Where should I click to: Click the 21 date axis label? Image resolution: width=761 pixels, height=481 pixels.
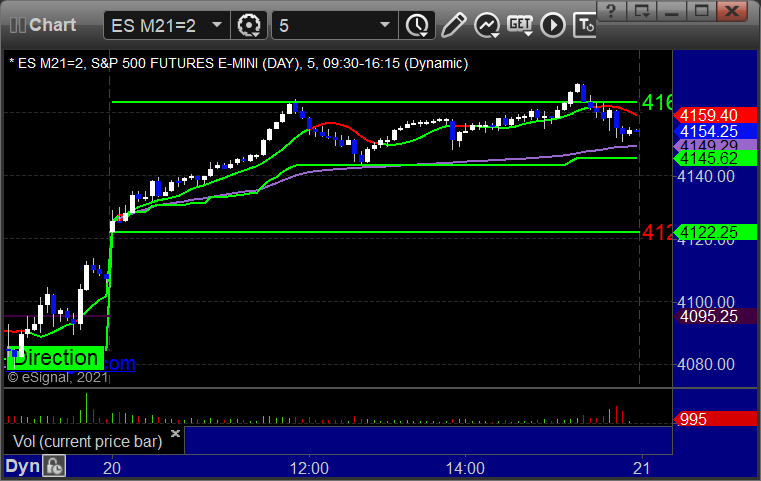642,468
